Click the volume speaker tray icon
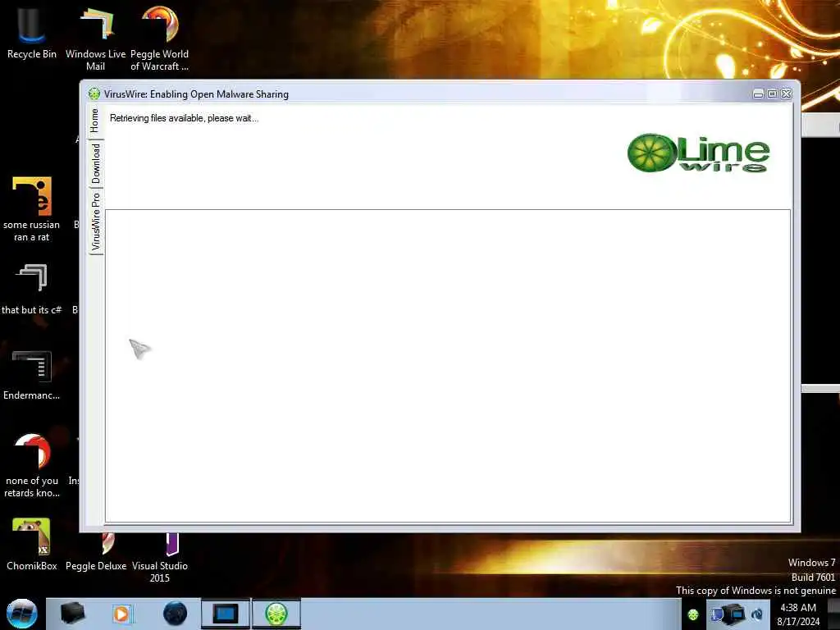Viewport: 840px width, 630px height. pyautogui.click(x=757, y=614)
